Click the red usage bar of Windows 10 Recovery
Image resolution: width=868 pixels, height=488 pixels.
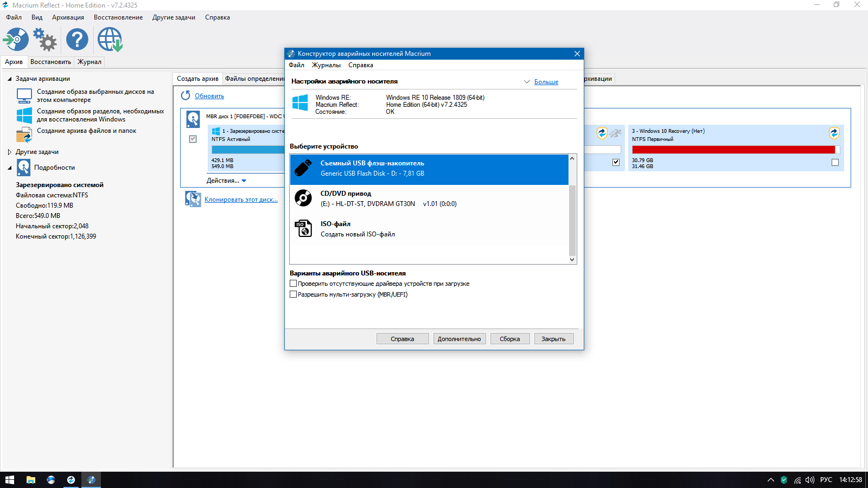733,150
